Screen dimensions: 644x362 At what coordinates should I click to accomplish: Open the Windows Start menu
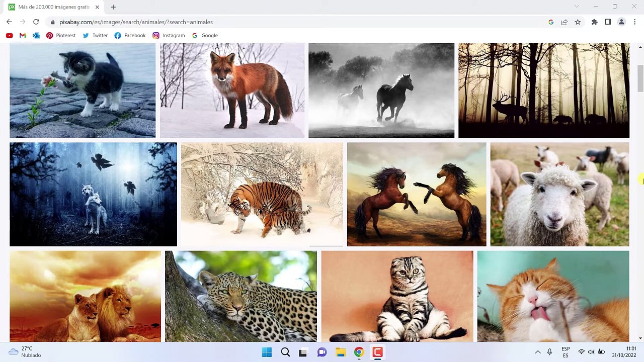267,352
